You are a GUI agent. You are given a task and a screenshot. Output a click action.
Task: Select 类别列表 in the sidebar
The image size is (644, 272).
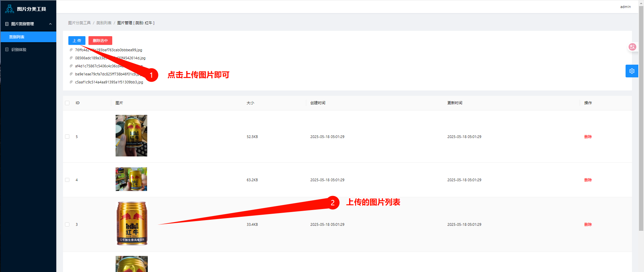17,37
